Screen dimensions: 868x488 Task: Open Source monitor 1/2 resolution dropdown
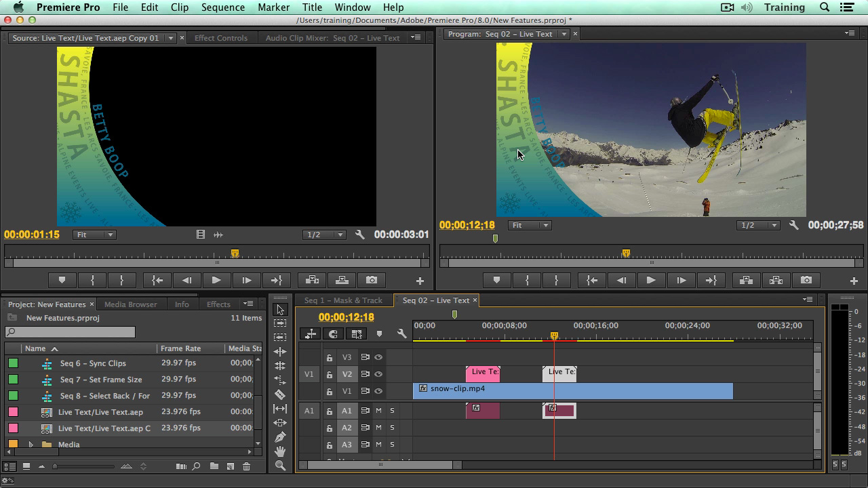(325, 235)
